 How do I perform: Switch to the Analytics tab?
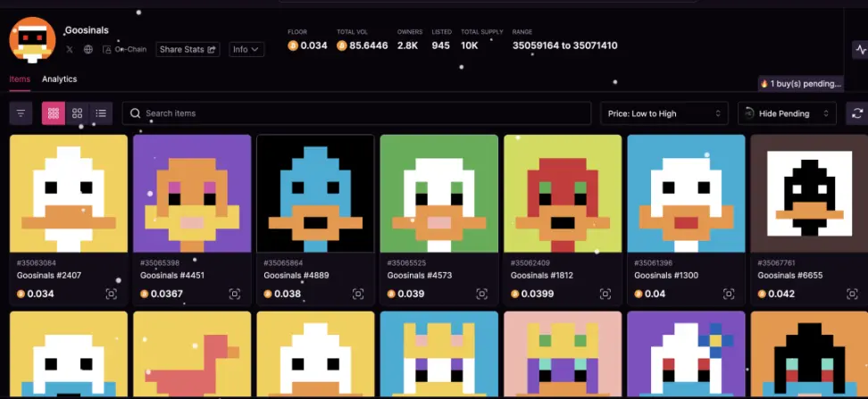59,79
